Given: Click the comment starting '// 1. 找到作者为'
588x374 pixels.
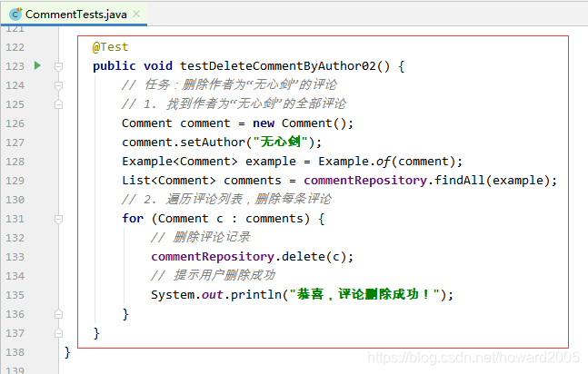Looking at the screenshot, I should (x=234, y=103).
